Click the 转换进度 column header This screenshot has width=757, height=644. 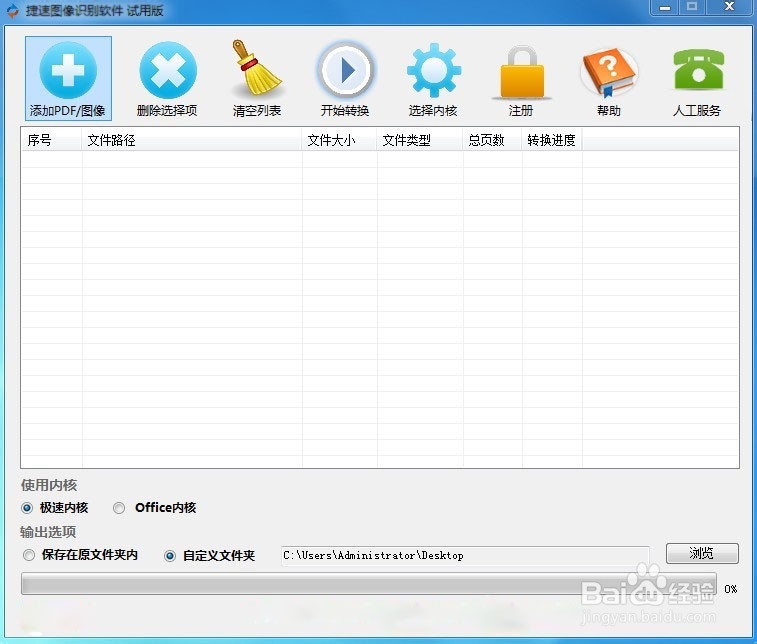click(552, 140)
